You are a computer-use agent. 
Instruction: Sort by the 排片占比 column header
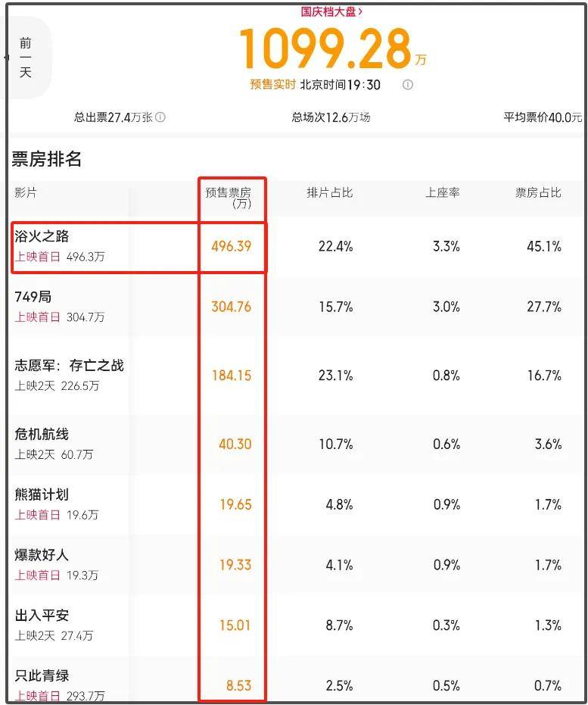click(330, 193)
